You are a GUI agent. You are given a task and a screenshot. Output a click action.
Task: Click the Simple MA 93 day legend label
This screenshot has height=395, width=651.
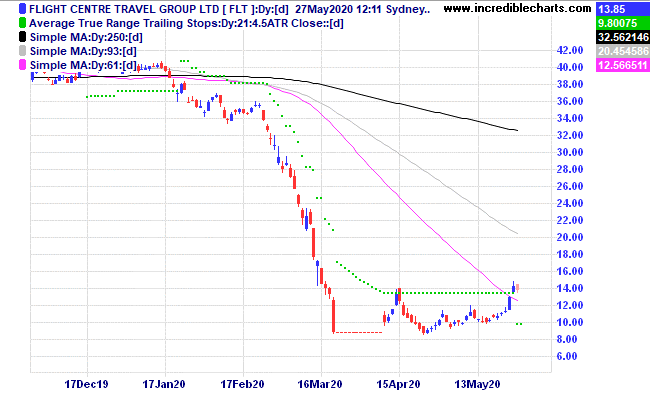pyautogui.click(x=83, y=52)
